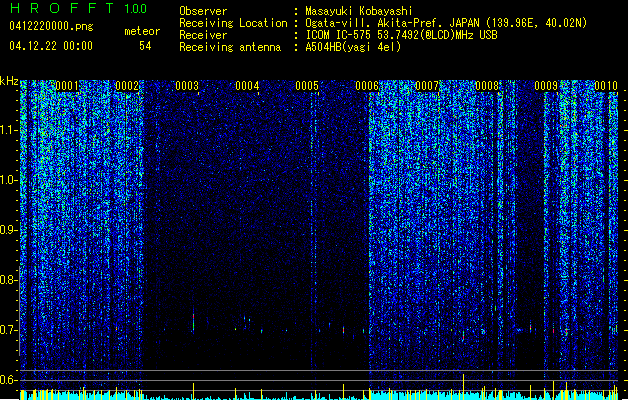The width and height of the screenshot is (629, 400).
Task: Click observer name Masayuki Kobayashi
Action: (x=359, y=11)
